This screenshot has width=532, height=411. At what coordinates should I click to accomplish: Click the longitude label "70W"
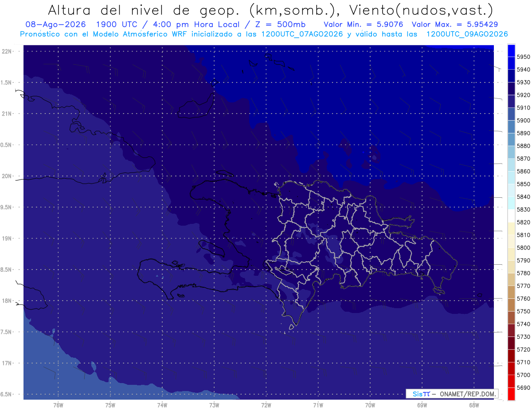point(370,405)
